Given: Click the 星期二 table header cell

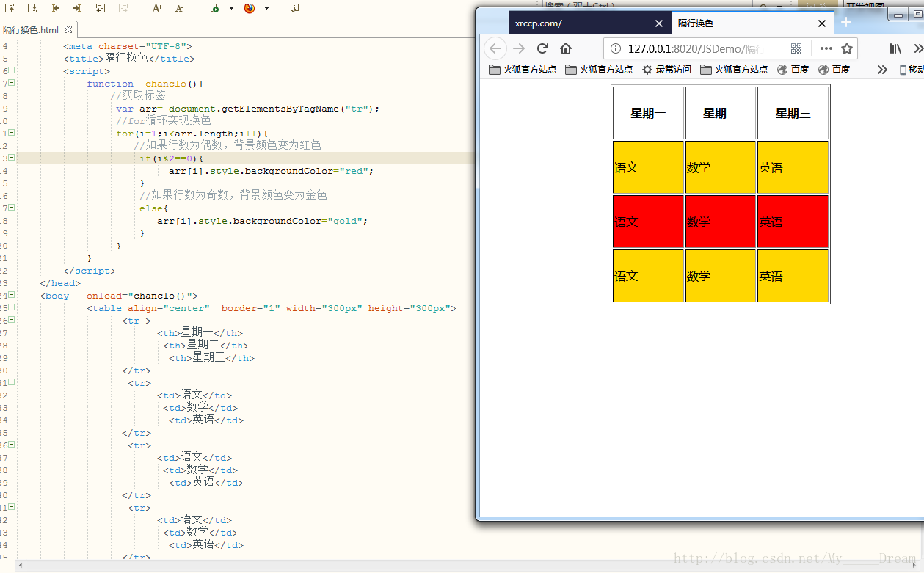Looking at the screenshot, I should (721, 113).
